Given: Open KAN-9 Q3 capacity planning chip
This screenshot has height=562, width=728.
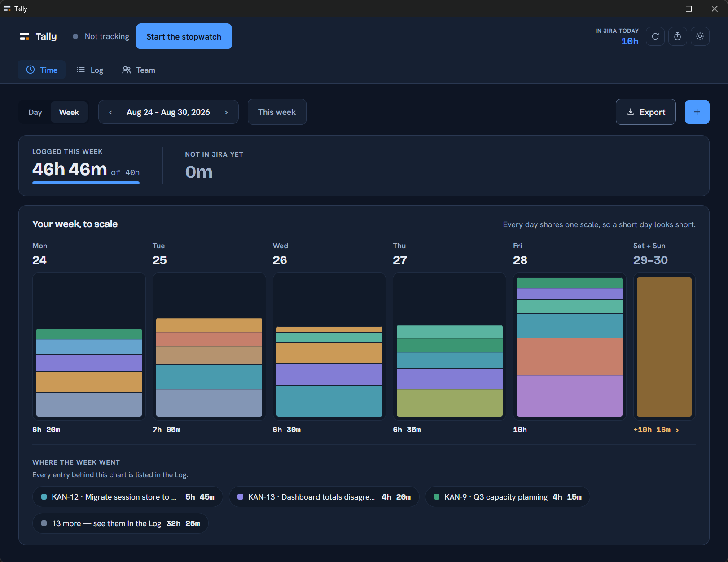Looking at the screenshot, I should pos(508,497).
